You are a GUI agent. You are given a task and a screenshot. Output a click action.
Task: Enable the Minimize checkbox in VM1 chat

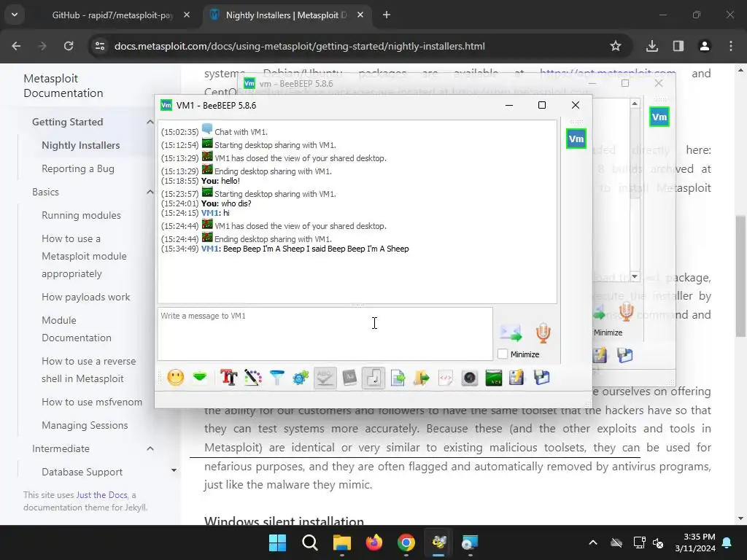click(503, 354)
